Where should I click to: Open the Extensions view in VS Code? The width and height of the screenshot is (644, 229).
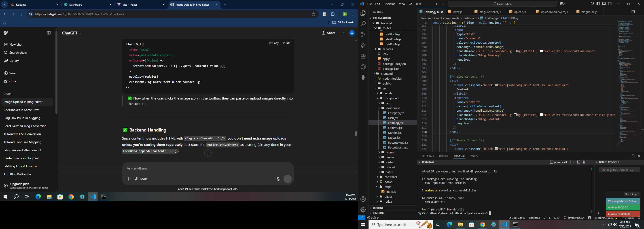363,56
